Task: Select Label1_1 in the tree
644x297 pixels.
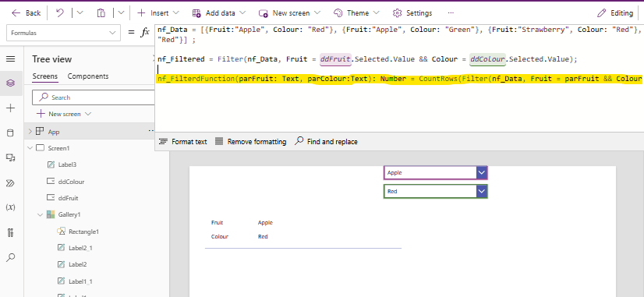Action: 80,281
